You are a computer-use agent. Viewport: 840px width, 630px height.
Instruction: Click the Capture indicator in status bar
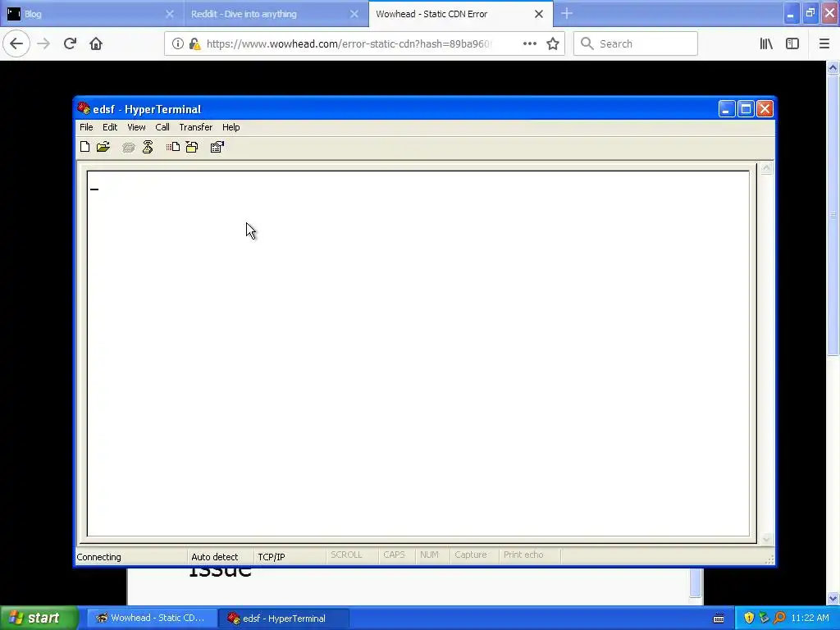pyautogui.click(x=470, y=555)
